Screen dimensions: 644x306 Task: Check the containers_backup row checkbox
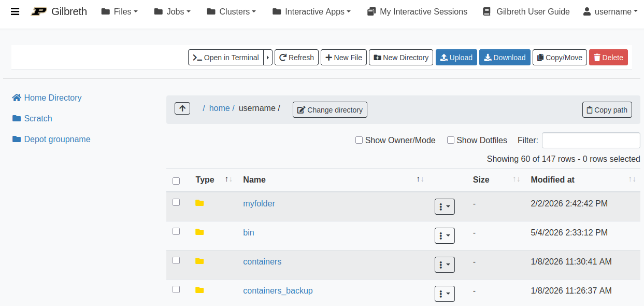176,289
